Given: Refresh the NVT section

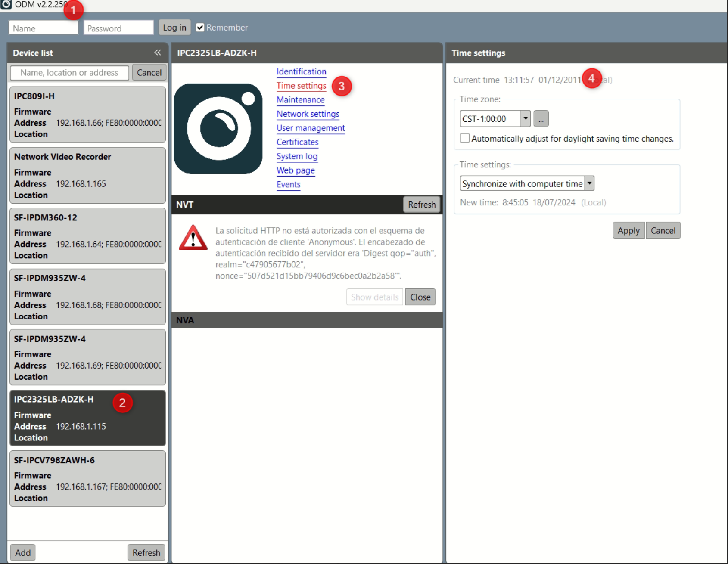Looking at the screenshot, I should point(421,205).
